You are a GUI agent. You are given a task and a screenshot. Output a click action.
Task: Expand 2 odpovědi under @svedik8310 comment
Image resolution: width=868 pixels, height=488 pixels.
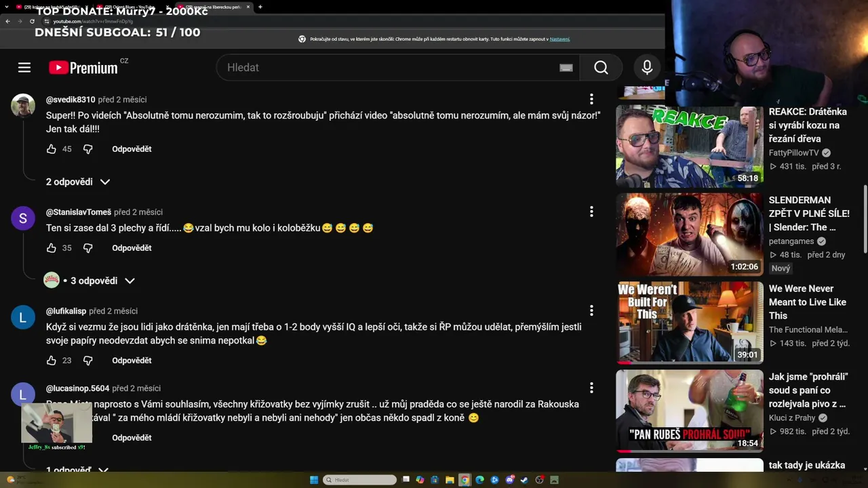coord(78,182)
